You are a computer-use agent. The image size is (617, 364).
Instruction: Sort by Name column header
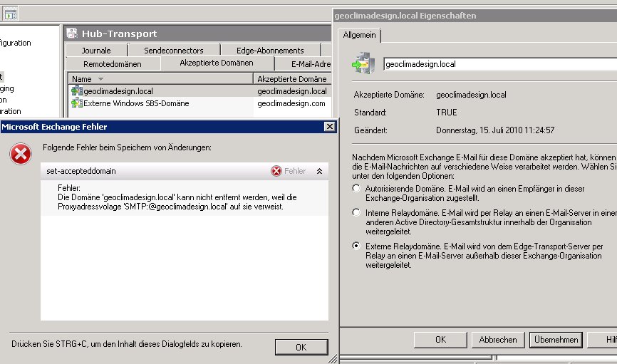coord(160,79)
